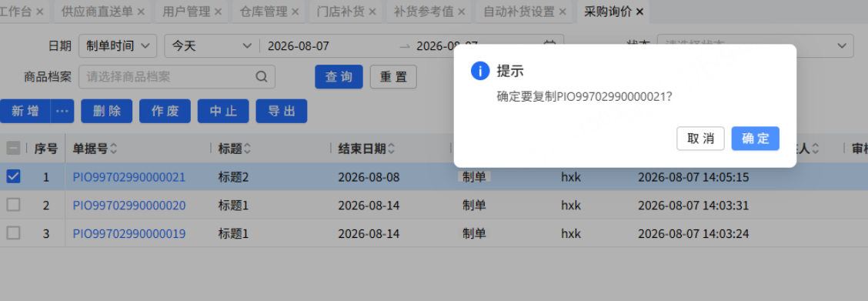Toggle the select-all header checkbox
Screen dimensions: 868x301
pyautogui.click(x=13, y=148)
